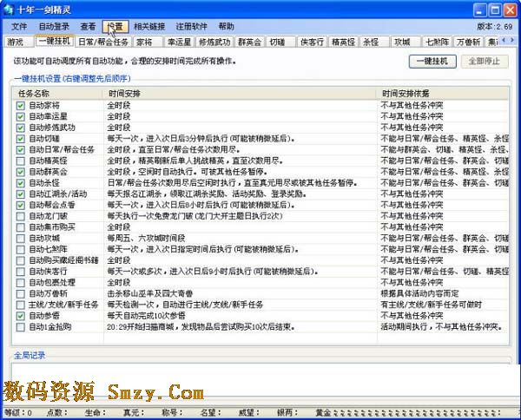Switch to the 攻城 tab
521x420 pixels.
(x=406, y=42)
